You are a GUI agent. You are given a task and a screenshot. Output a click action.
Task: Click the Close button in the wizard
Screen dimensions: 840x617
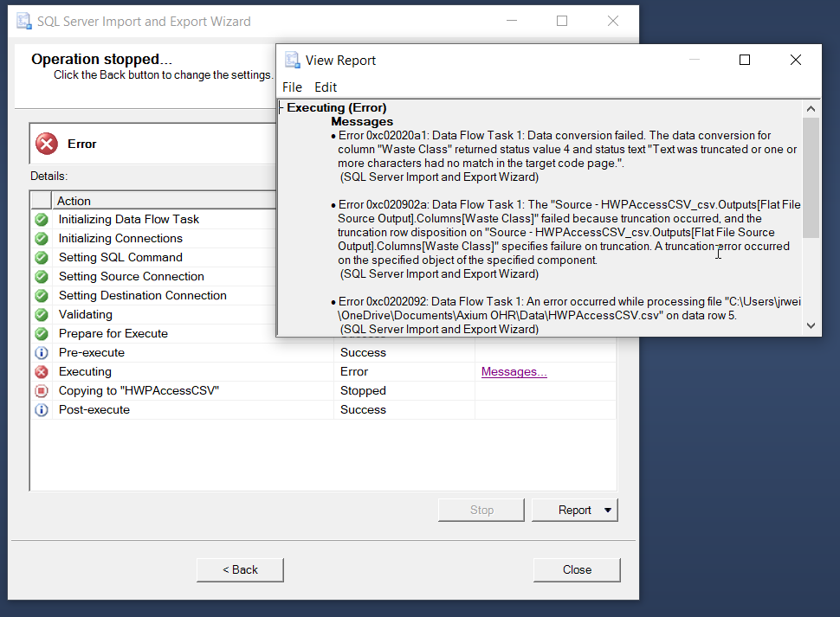click(577, 570)
